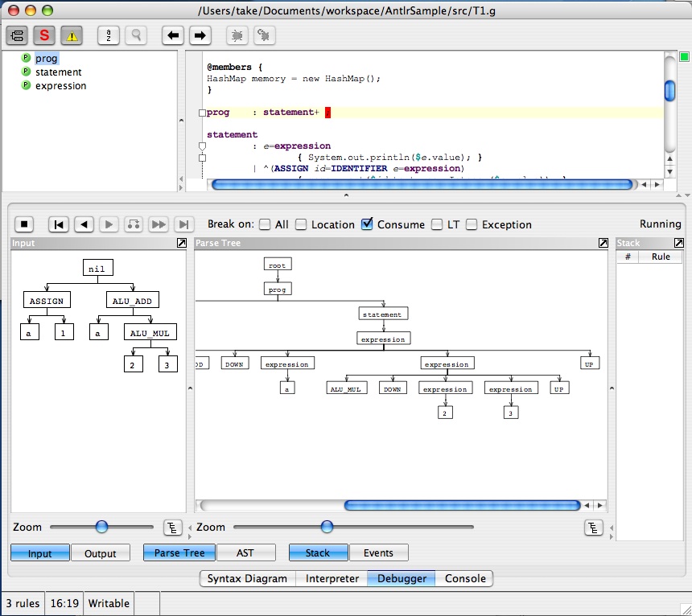
Task: Switch to the AST tab
Action: [246, 552]
